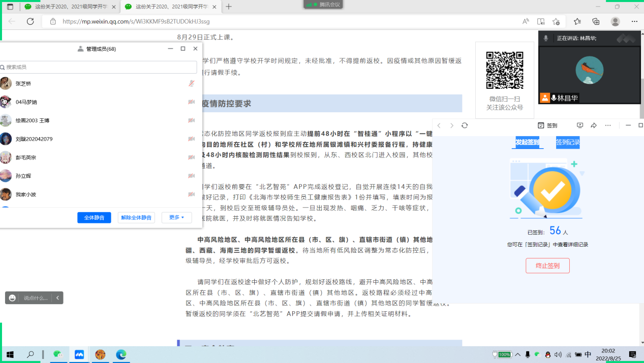
Task: Select the 发起签到 tab
Action: [x=527, y=143]
